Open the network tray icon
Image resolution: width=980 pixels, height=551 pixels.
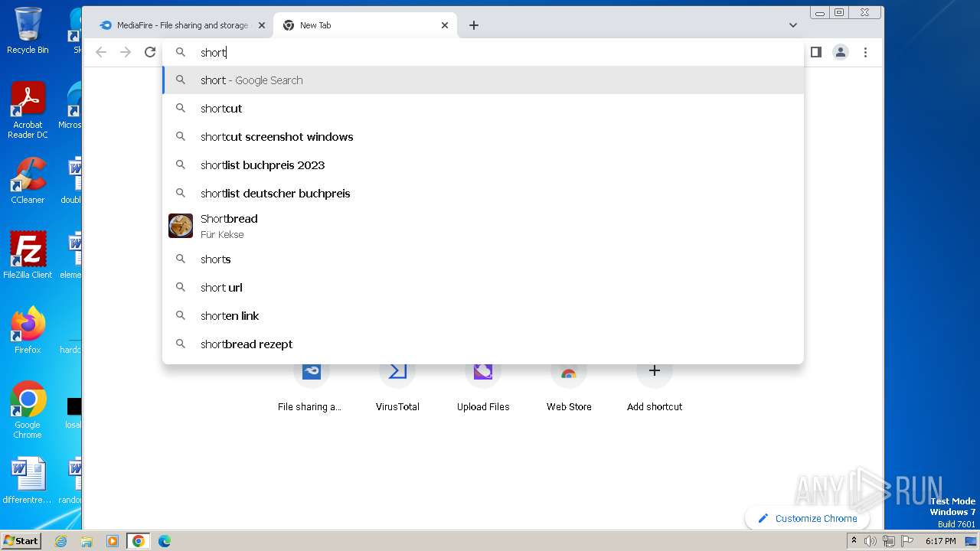tap(889, 541)
